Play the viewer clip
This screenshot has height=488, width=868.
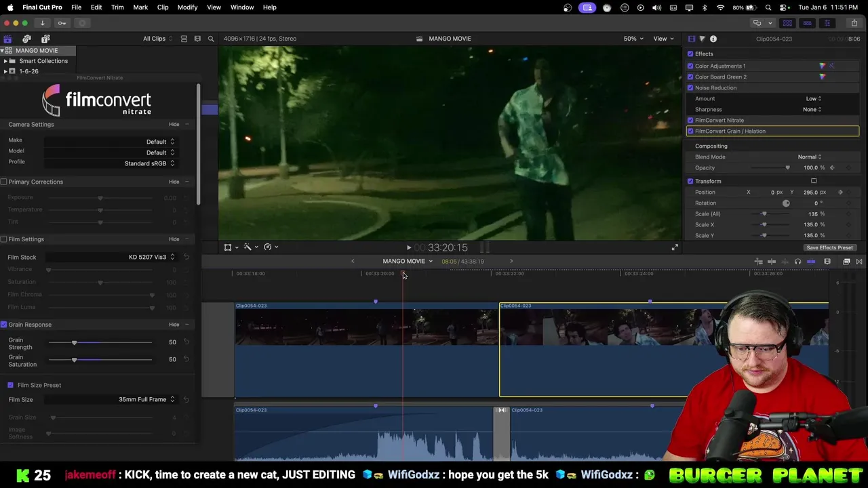coord(408,248)
